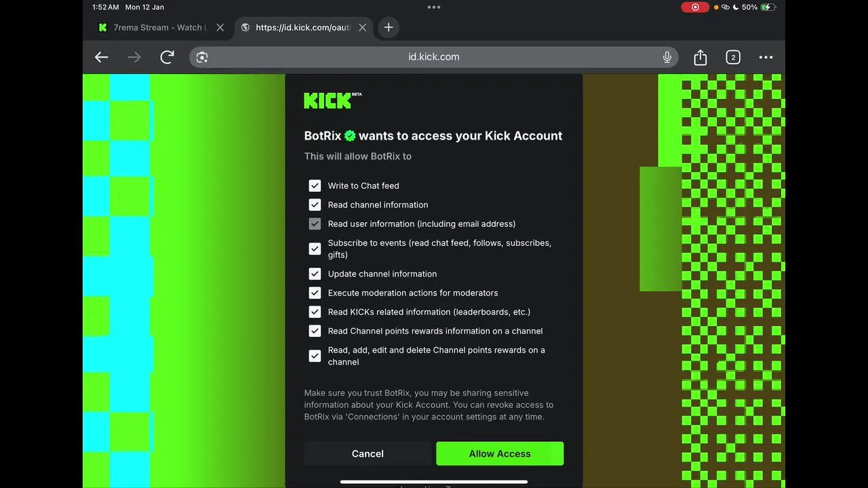Switch to the id.kick.com oauth tab
This screenshot has width=868, height=488.
(x=302, y=28)
